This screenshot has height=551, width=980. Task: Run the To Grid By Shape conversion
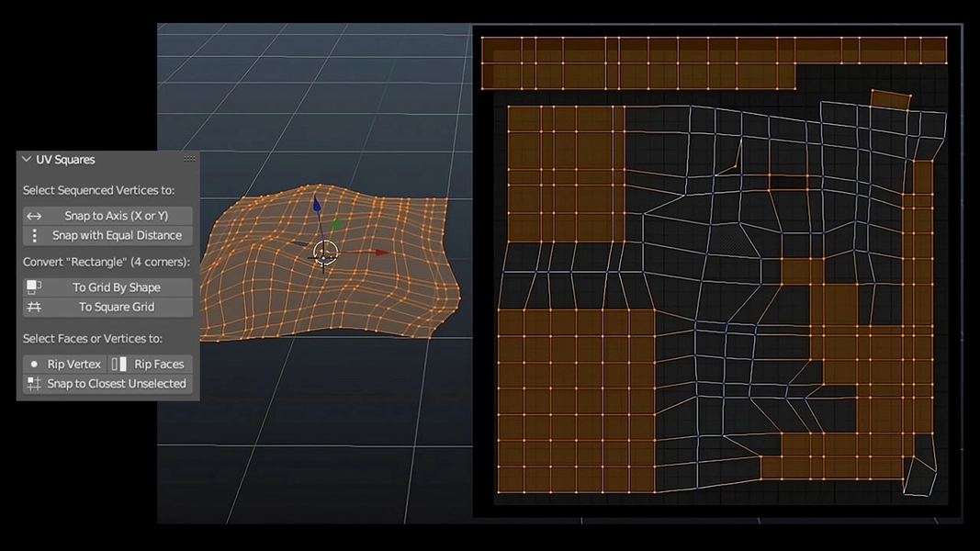pyautogui.click(x=119, y=287)
